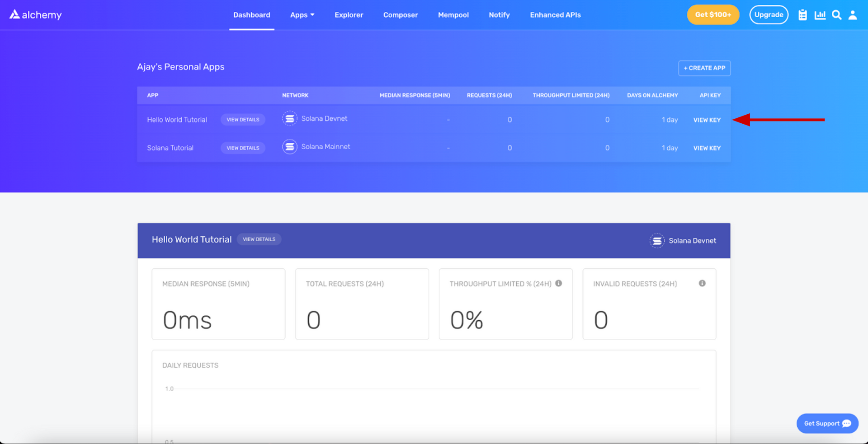This screenshot has width=868, height=444.
Task: View details of Hello World Tutorial row
Action: [243, 120]
